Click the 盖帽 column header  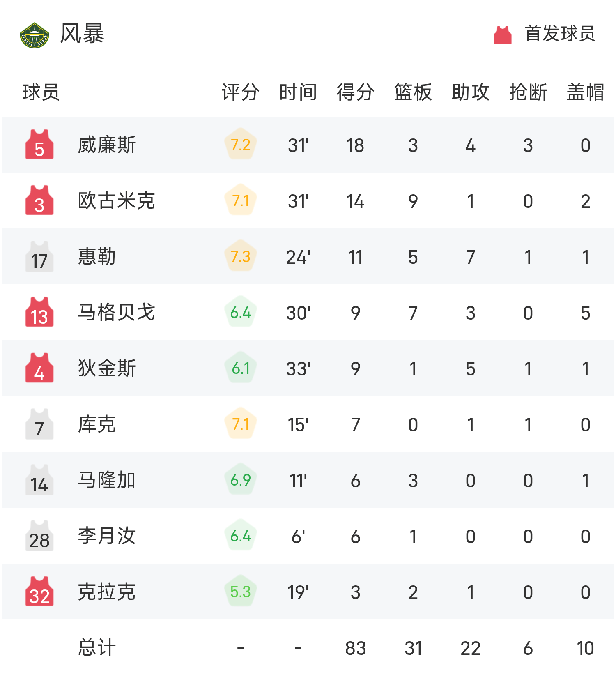pos(585,92)
